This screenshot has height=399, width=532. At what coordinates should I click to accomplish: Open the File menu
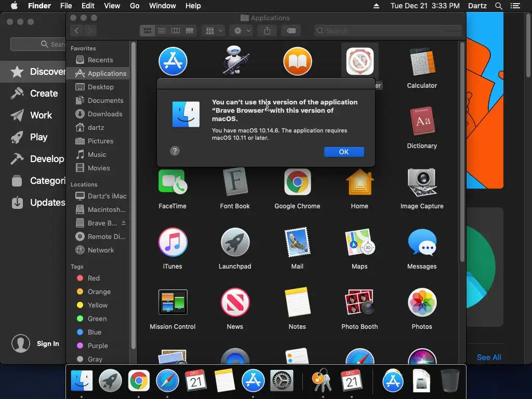pos(66,6)
